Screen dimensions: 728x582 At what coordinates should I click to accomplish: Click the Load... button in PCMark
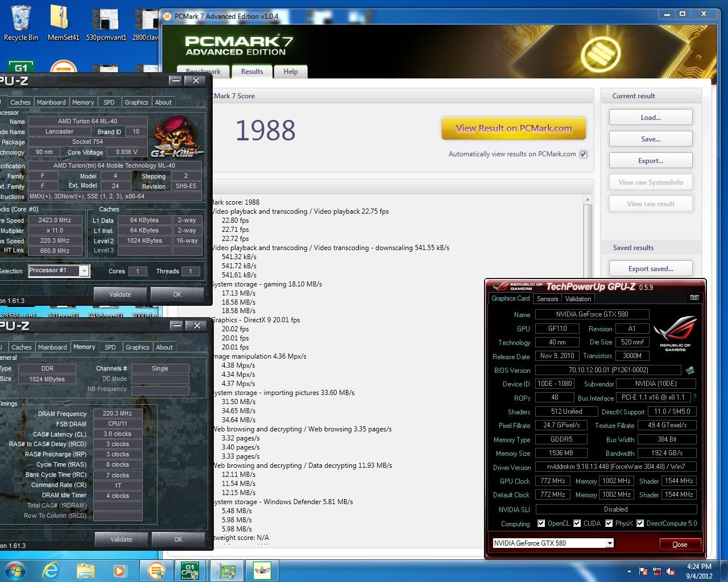click(x=651, y=118)
